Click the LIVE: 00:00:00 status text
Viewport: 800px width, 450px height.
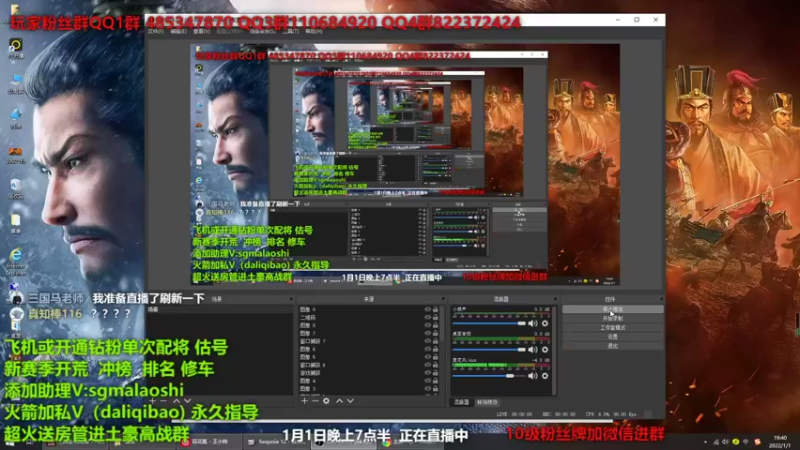514,414
